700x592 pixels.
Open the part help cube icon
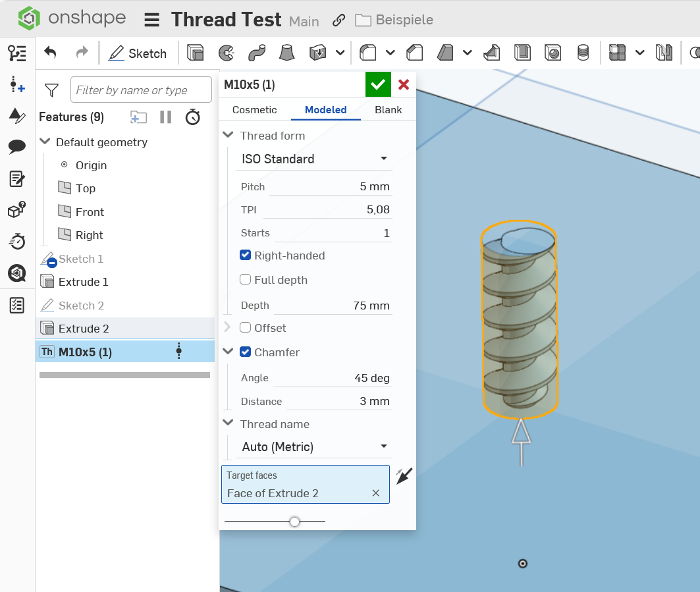click(x=17, y=209)
